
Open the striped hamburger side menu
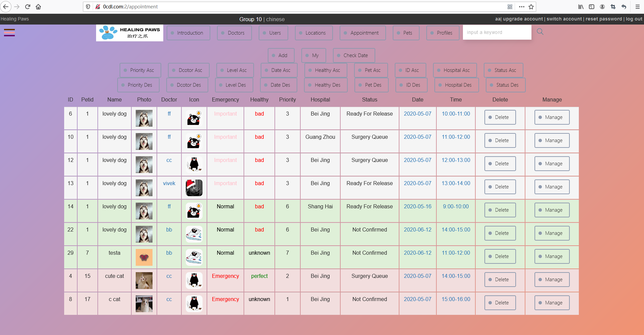pos(9,33)
